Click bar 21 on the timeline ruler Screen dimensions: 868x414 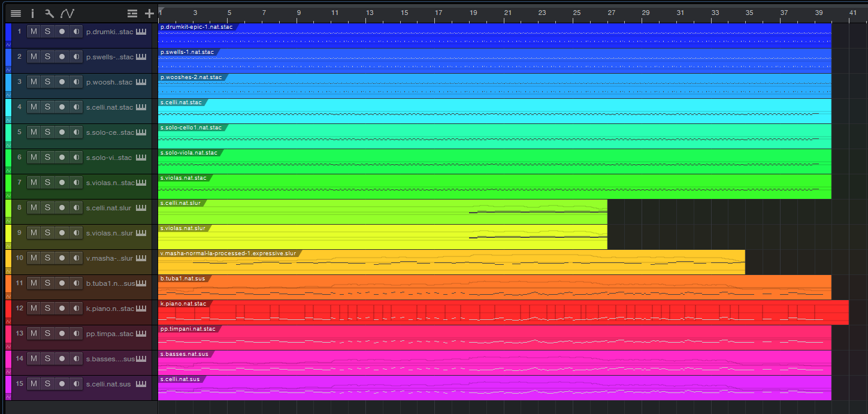click(508, 12)
